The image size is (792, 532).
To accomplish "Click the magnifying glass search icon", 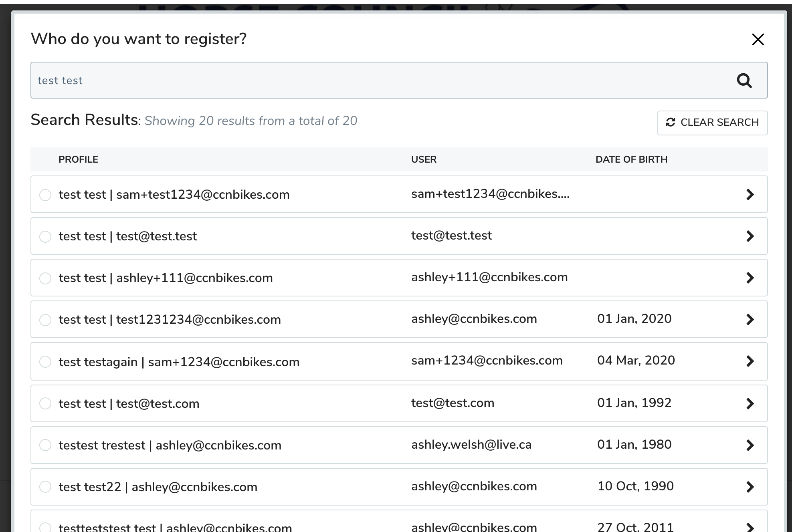I will 744,81.
